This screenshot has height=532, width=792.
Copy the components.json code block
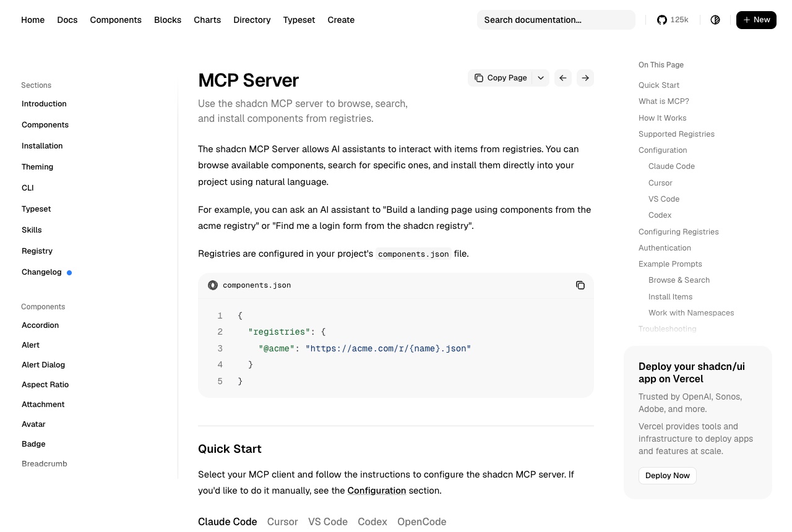tap(580, 285)
